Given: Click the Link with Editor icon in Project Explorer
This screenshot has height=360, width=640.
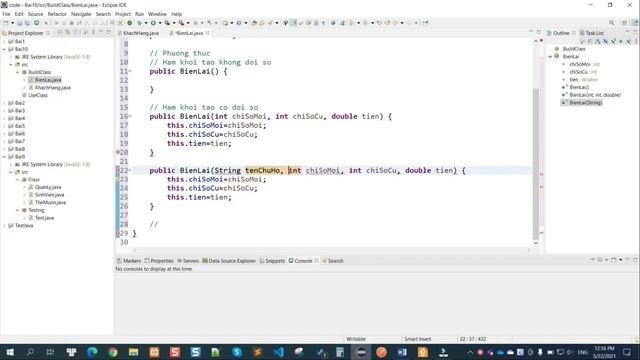Looking at the screenshot, I should point(67,32).
